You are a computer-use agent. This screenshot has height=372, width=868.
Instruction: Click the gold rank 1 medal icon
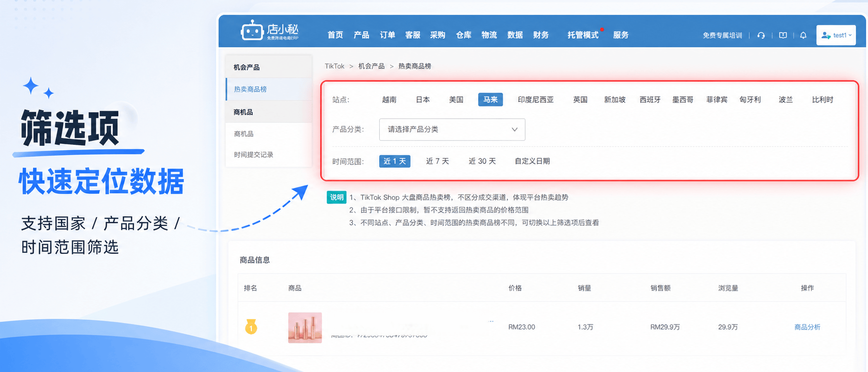coord(251,327)
